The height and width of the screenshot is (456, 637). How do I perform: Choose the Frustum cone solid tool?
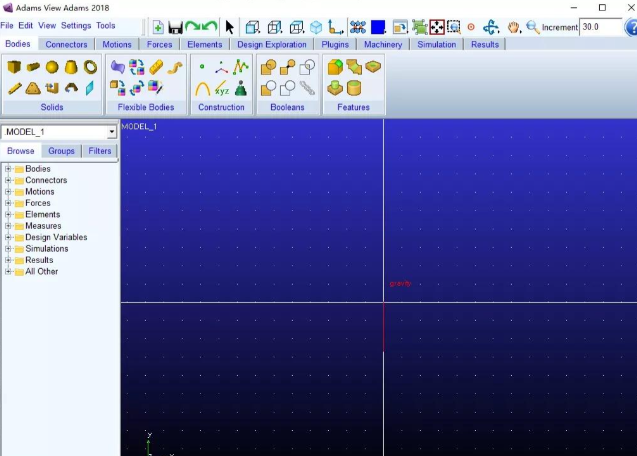pyautogui.click(x=71, y=67)
